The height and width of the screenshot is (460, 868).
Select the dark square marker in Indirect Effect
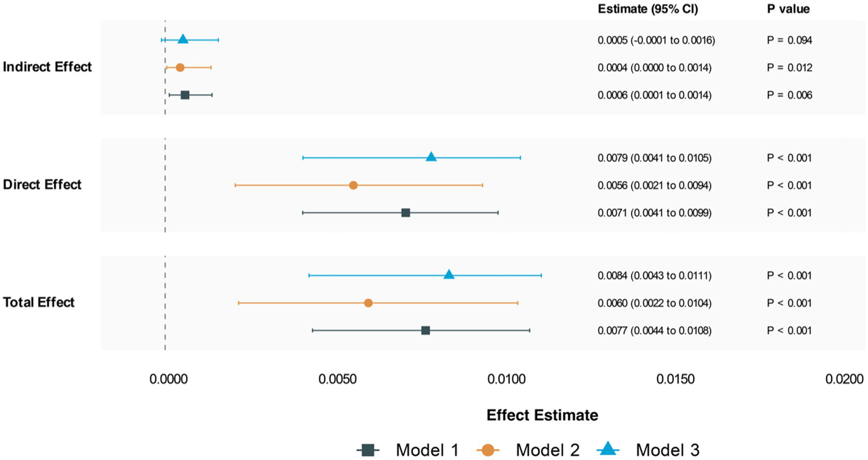coord(185,95)
